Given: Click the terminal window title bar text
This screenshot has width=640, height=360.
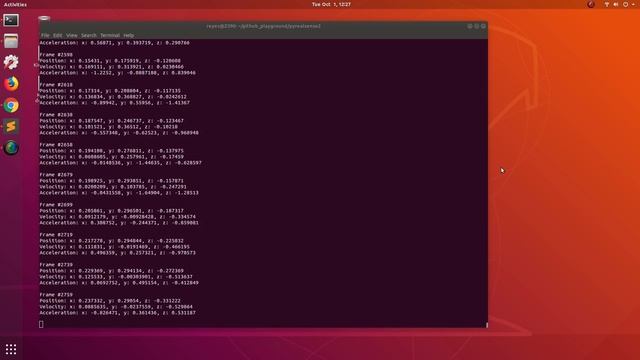Looking at the screenshot, I should [x=263, y=26].
